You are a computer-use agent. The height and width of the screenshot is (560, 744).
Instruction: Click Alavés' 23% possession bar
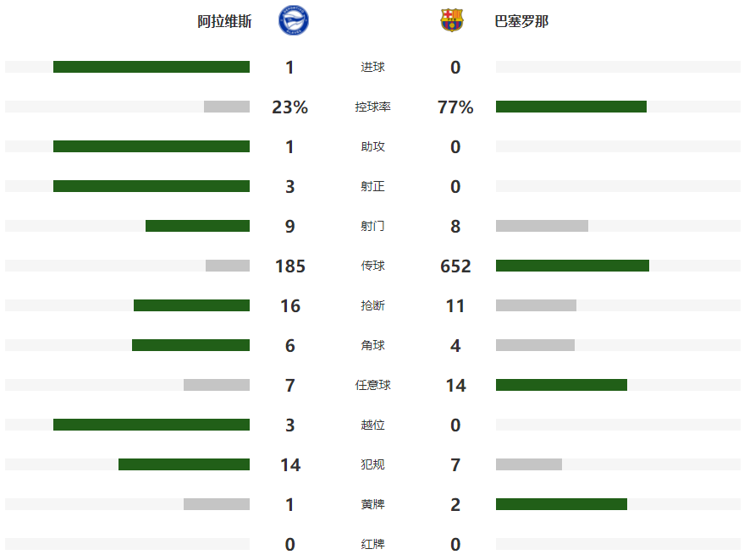227,107
